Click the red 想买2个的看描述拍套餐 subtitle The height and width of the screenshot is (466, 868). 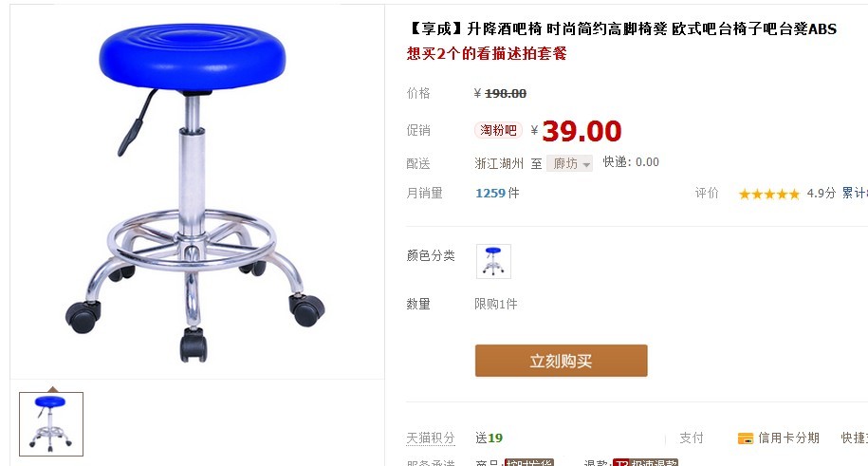(487, 53)
